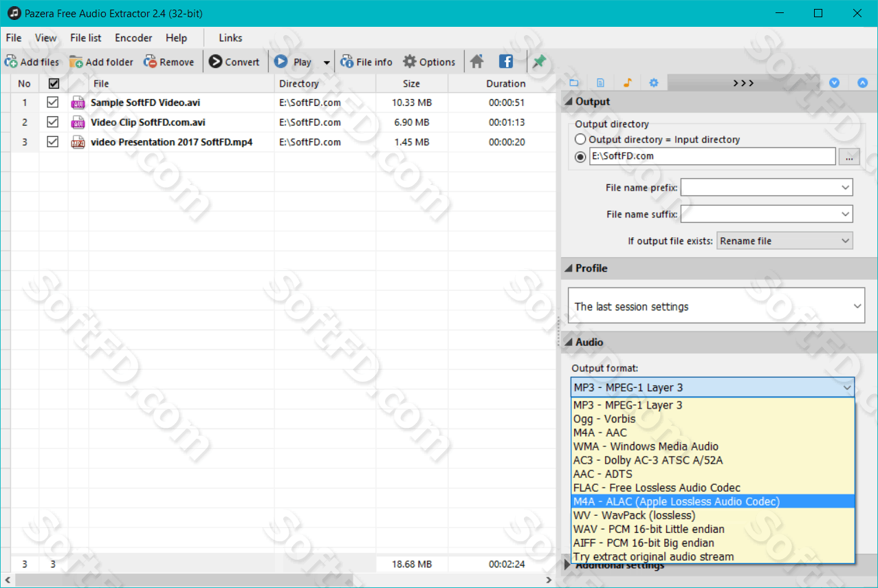Expand all panels with the blue down-arrow icon
The image size is (878, 588).
point(835,83)
